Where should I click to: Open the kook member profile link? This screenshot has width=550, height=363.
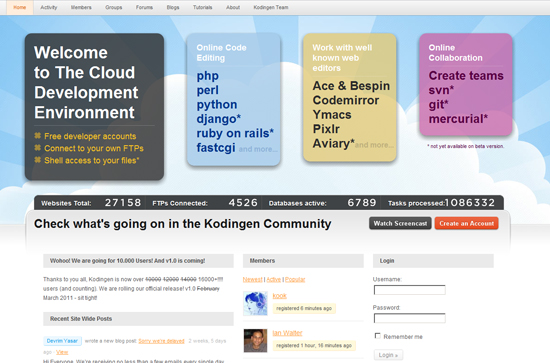280,296
